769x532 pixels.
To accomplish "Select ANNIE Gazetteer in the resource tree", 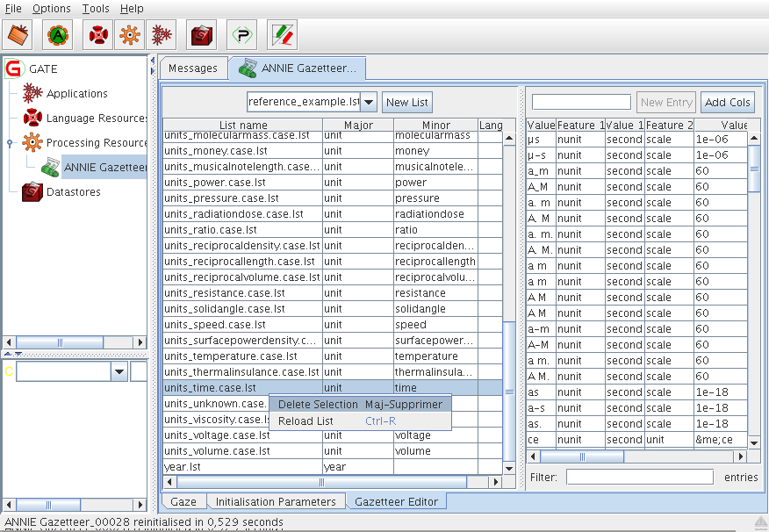I will [104, 167].
